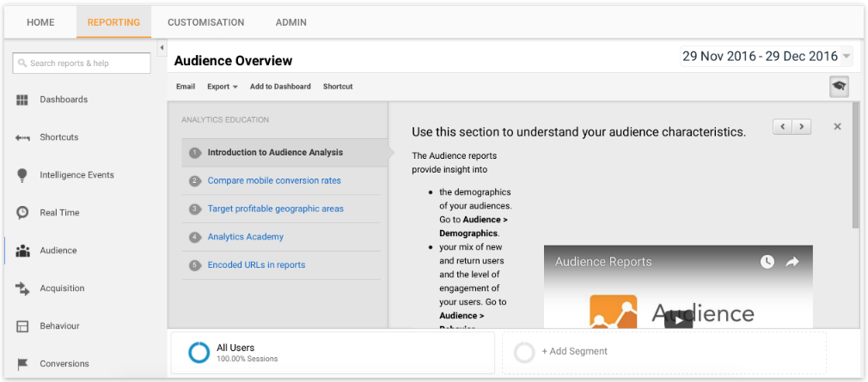Select Introduction to Audience Analysis item
Image resolution: width=868 pixels, height=382 pixels.
tap(284, 153)
